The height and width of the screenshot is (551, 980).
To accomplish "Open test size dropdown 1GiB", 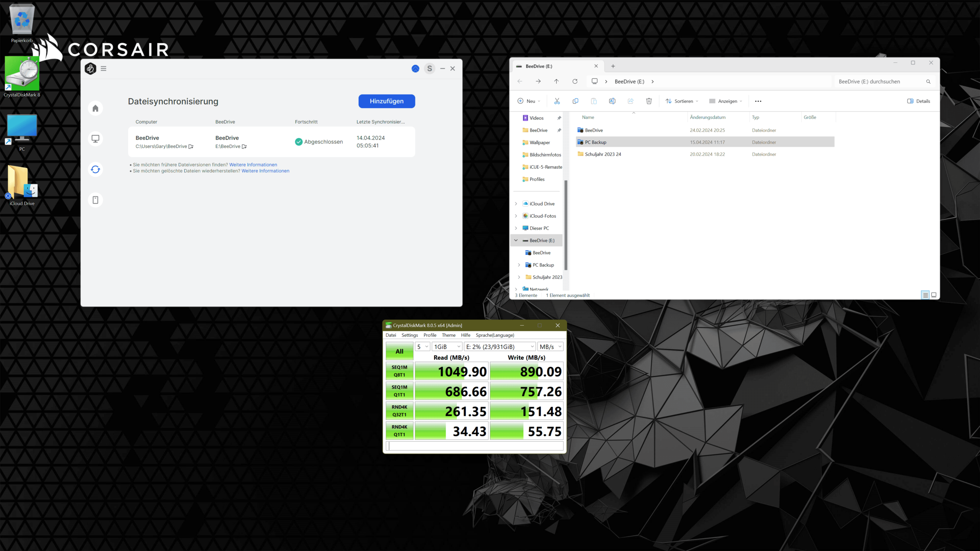I will click(x=447, y=347).
